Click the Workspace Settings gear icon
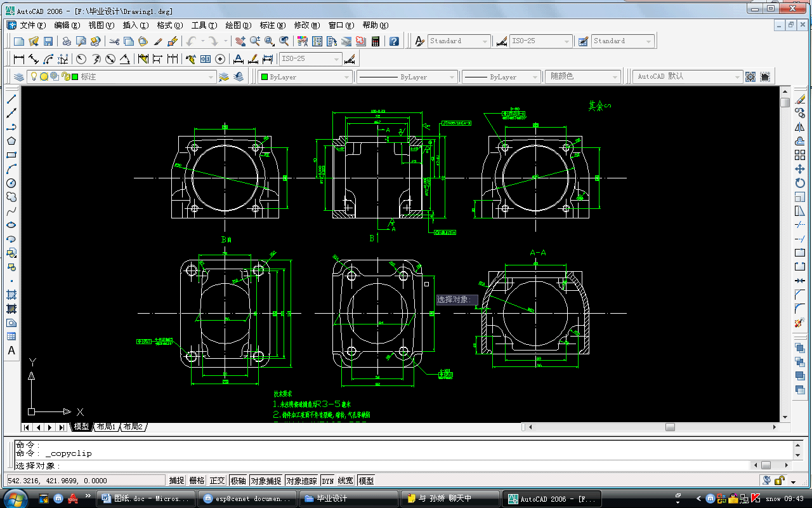The height and width of the screenshot is (508, 812). tap(750, 77)
